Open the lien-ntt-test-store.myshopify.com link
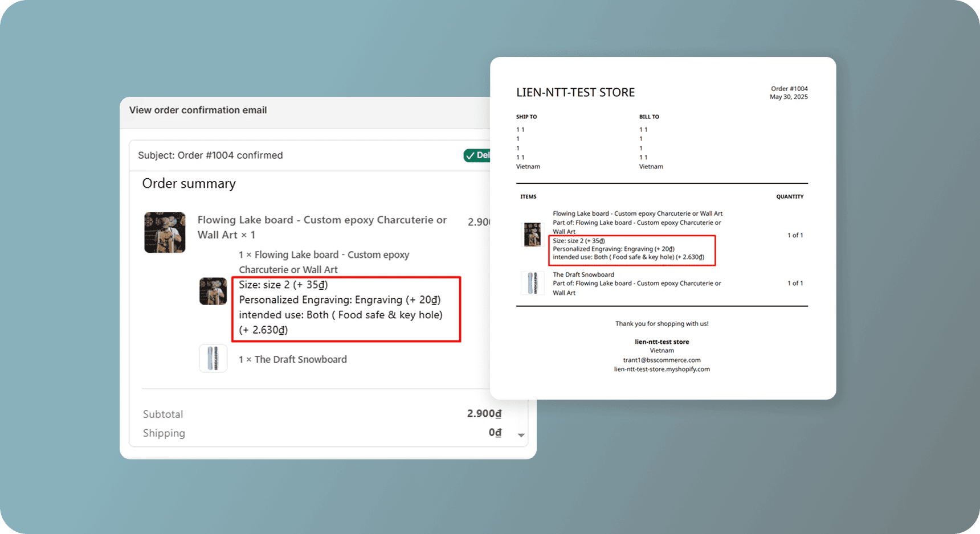980x534 pixels. [x=661, y=369]
